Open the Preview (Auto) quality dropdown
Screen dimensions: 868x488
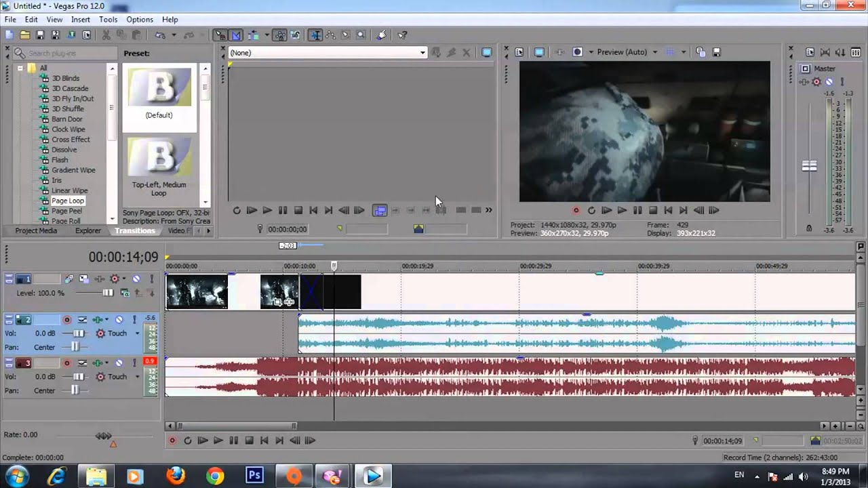pyautogui.click(x=654, y=52)
